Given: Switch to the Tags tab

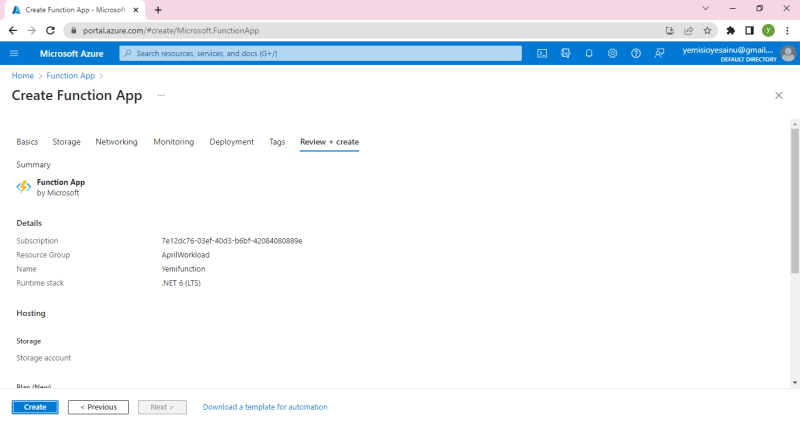Looking at the screenshot, I should 277,142.
